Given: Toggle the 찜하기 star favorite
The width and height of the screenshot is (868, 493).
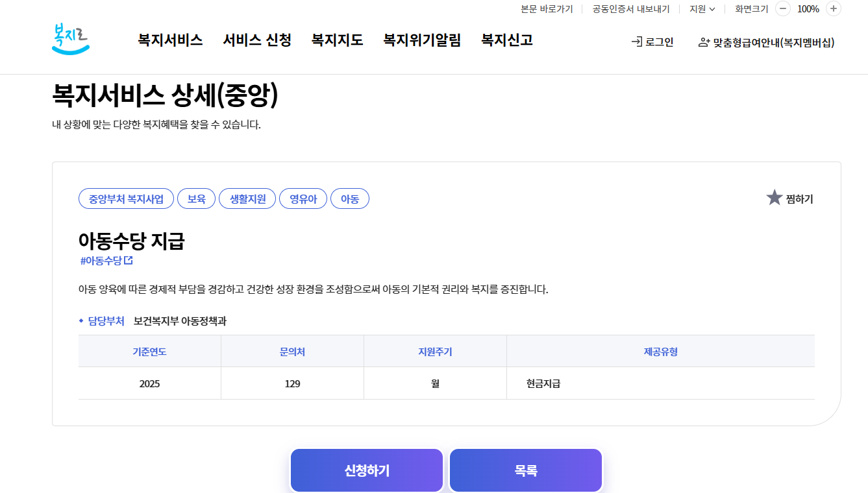Looking at the screenshot, I should (773, 198).
